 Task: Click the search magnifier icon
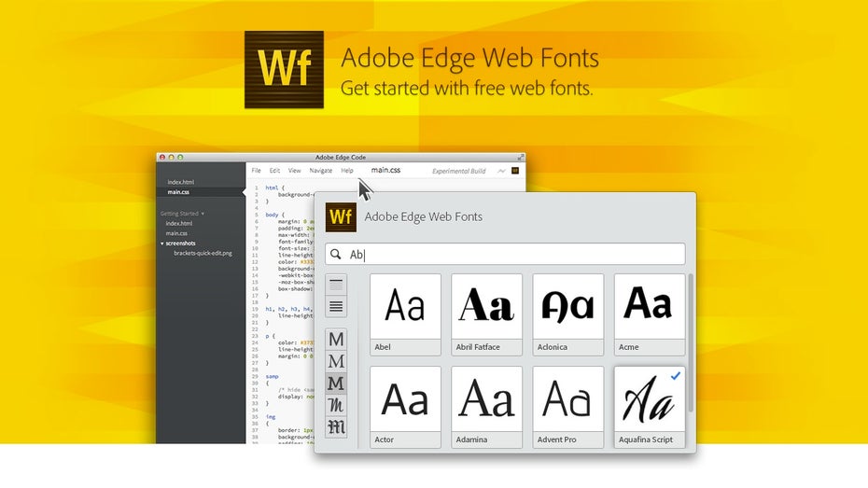point(335,254)
